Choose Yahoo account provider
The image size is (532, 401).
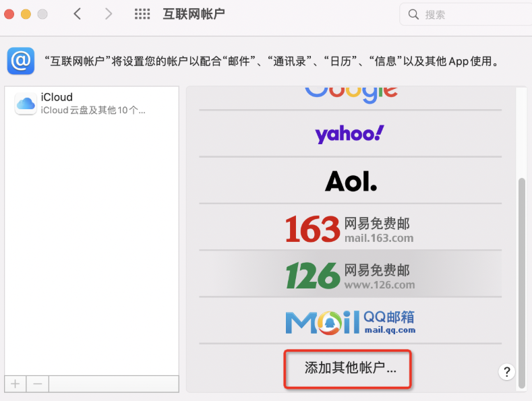351,133
